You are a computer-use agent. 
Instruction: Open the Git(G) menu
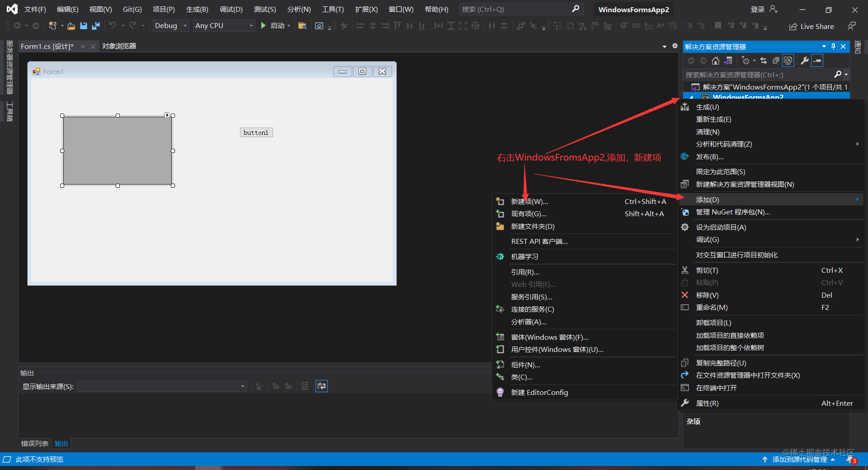pos(132,9)
